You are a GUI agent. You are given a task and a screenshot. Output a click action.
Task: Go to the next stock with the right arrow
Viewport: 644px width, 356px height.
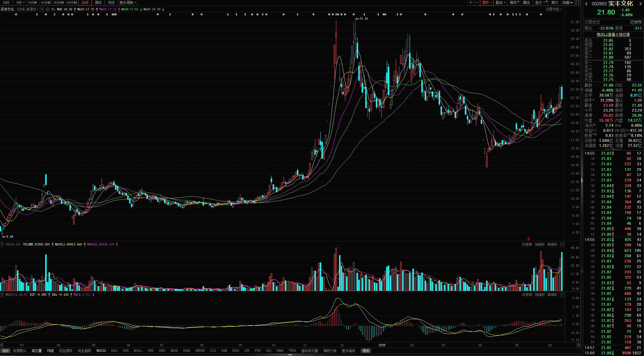(641, 4)
